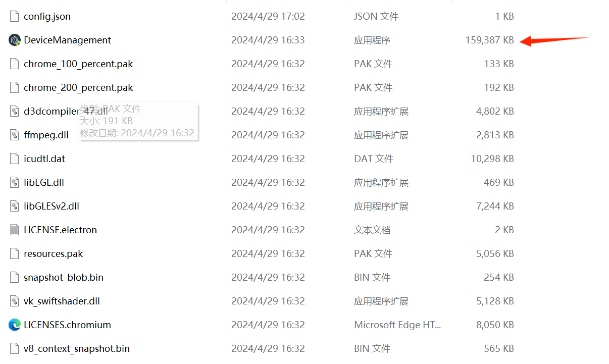
Task: Click the DeviceManagement application icon
Action: (15, 40)
